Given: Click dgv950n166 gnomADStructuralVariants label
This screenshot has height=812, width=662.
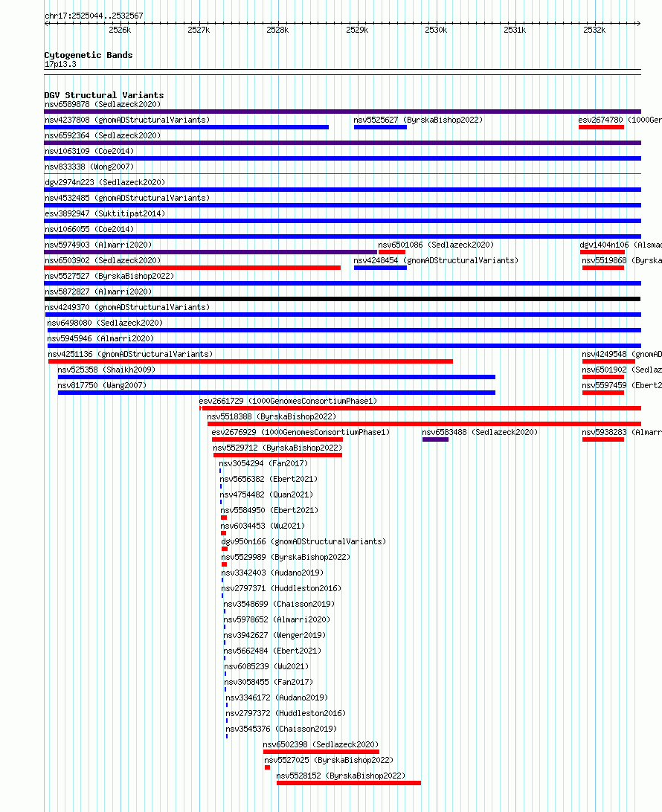Looking at the screenshot, I should point(303,541).
